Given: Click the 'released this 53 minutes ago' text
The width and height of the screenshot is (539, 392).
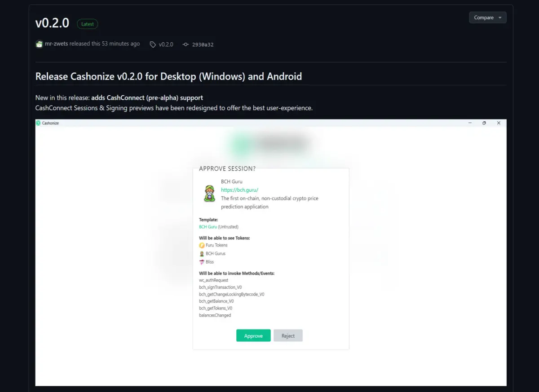Looking at the screenshot, I should point(105,44).
